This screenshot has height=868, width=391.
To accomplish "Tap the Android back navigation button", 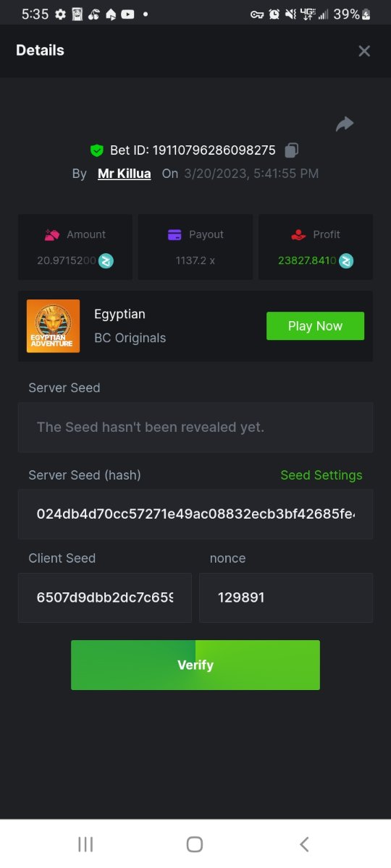I will coord(305,844).
